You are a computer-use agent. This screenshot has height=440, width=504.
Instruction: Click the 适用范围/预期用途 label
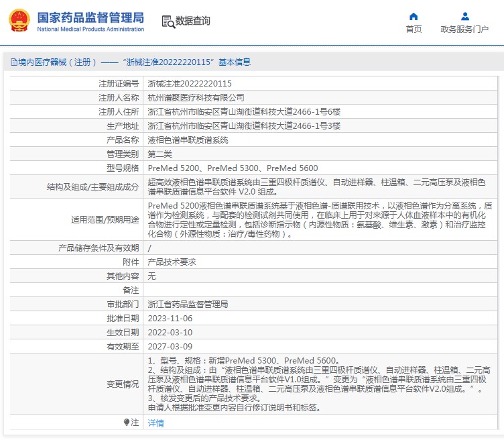point(105,220)
